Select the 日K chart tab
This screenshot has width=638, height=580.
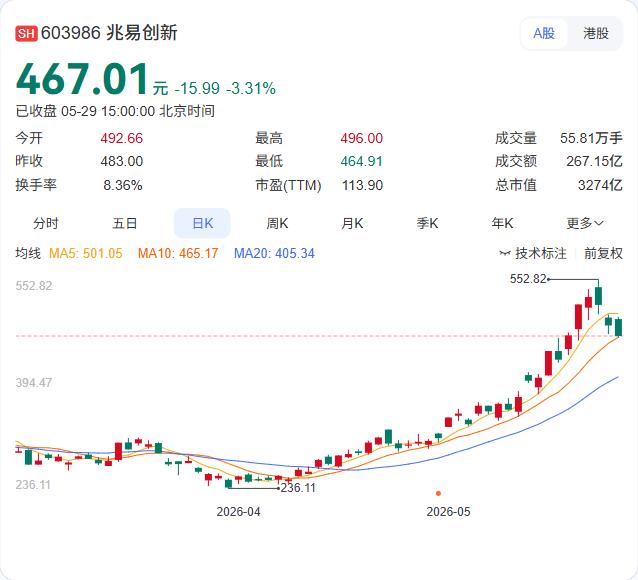(202, 223)
